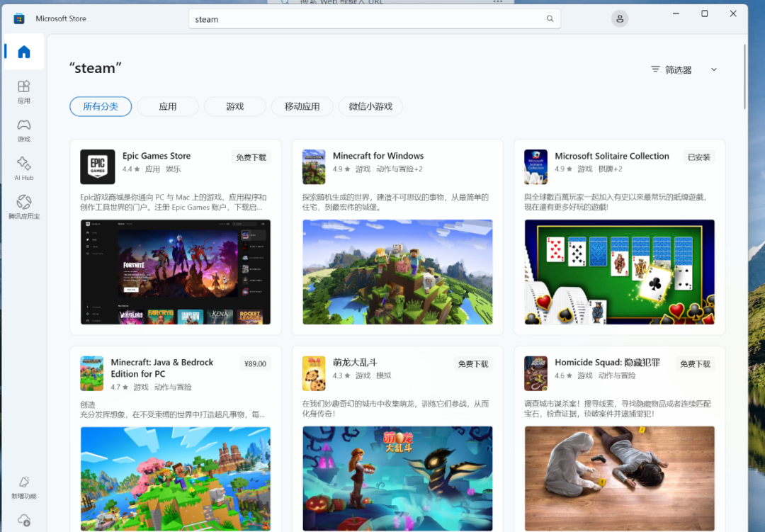Click the Microsoft Solitaire Collection title
This screenshot has height=532, width=765.
pyautogui.click(x=612, y=156)
